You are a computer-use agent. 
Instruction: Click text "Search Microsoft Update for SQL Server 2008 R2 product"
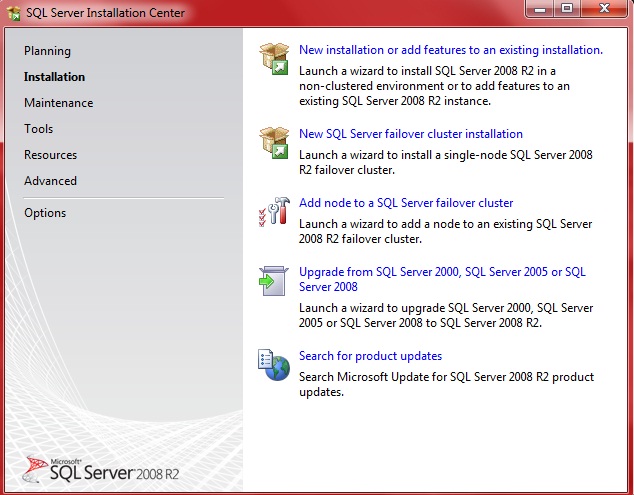pyautogui.click(x=446, y=377)
